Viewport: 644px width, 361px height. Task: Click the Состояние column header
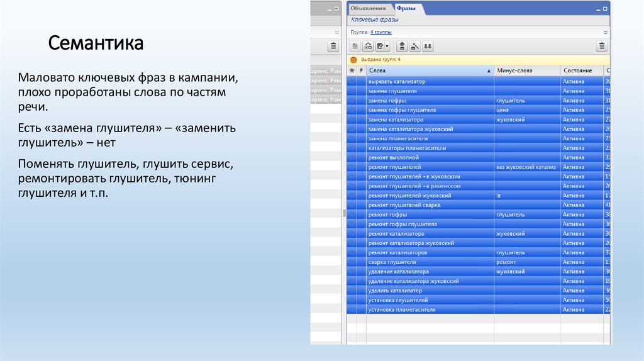click(x=582, y=70)
